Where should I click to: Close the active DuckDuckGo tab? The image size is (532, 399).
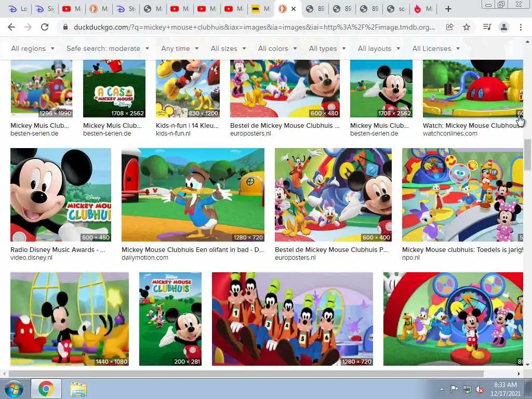point(294,9)
